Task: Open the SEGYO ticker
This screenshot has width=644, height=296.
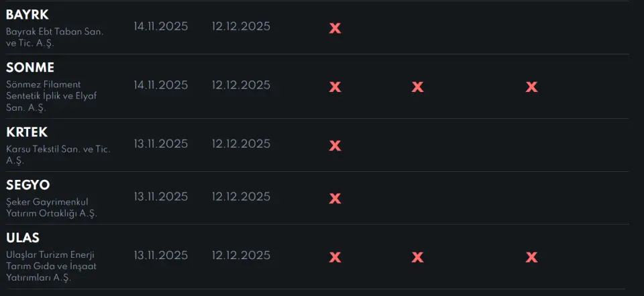Action: (x=28, y=185)
